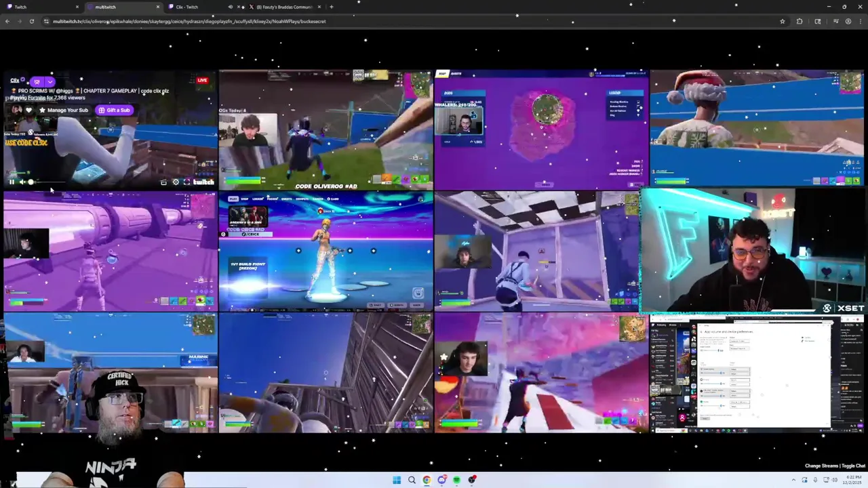Open Chrome three-dot menu

coord(861,21)
